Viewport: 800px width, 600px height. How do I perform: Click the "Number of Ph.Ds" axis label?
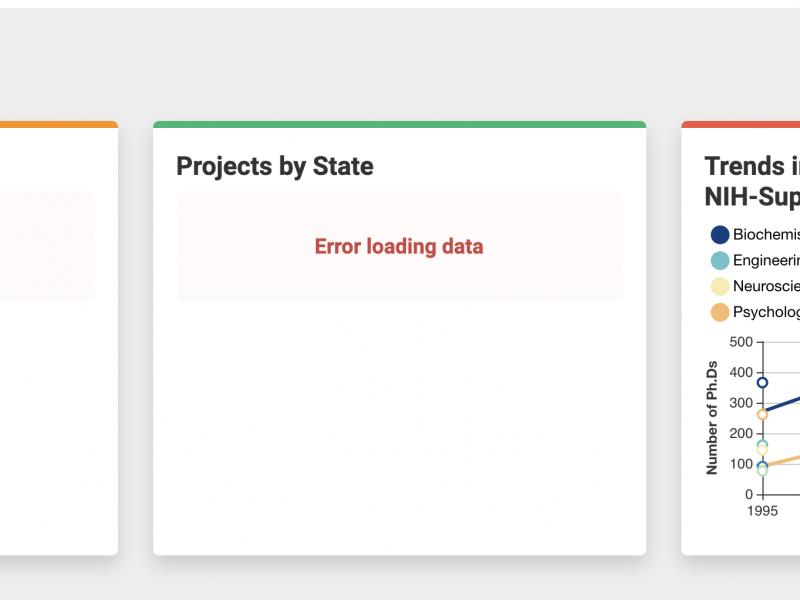pos(712,418)
